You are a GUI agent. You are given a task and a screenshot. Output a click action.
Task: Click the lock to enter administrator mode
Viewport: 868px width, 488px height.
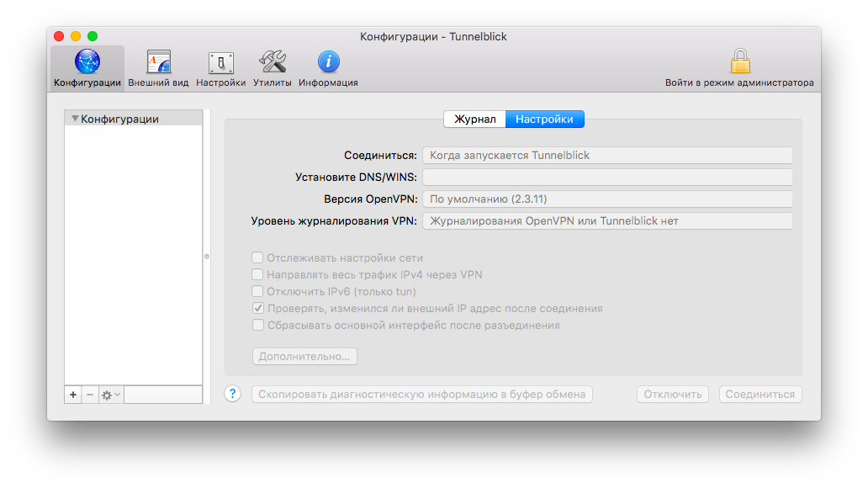point(739,68)
